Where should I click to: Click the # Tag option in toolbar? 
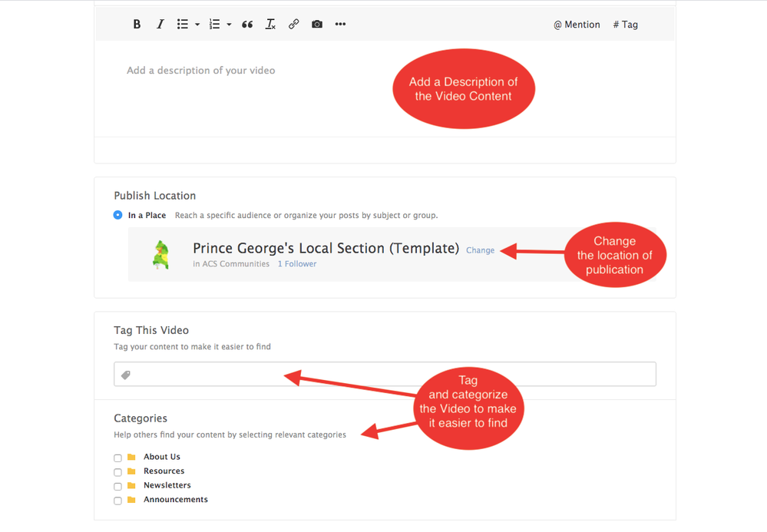pyautogui.click(x=625, y=25)
